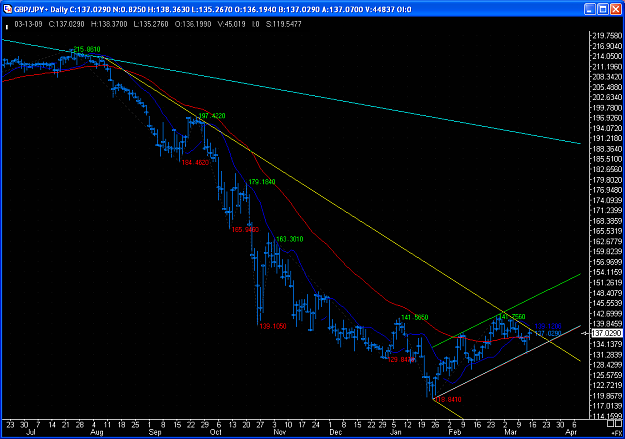Click the 184.4620 swing low label
625x439 pixels.
coord(195,163)
